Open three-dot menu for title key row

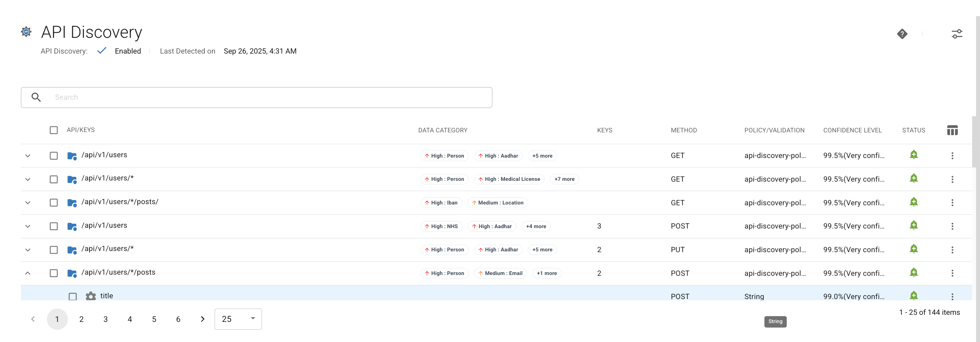coord(952,296)
